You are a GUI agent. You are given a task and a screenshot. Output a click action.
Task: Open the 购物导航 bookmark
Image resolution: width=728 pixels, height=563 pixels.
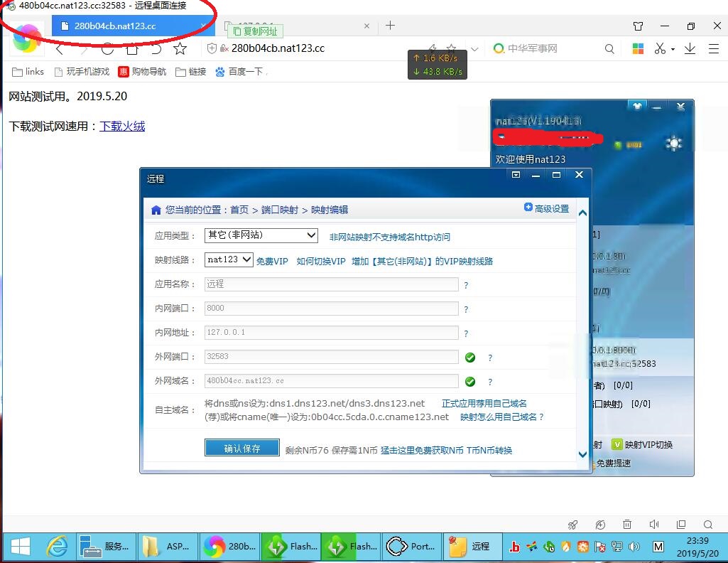click(142, 72)
